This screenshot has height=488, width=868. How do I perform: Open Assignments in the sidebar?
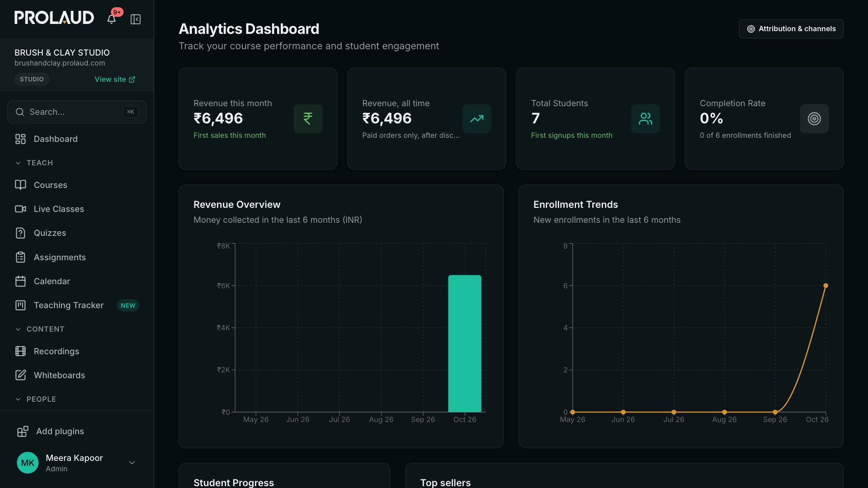tap(77, 257)
